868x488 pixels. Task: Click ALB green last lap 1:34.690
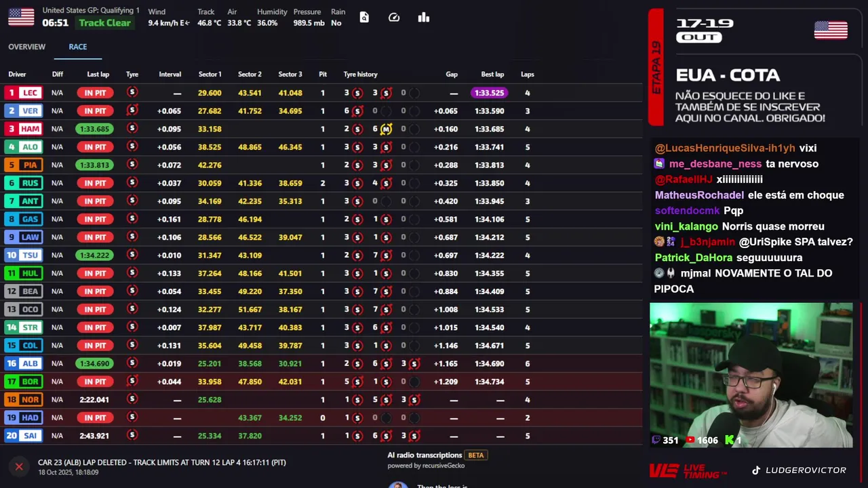(x=94, y=363)
